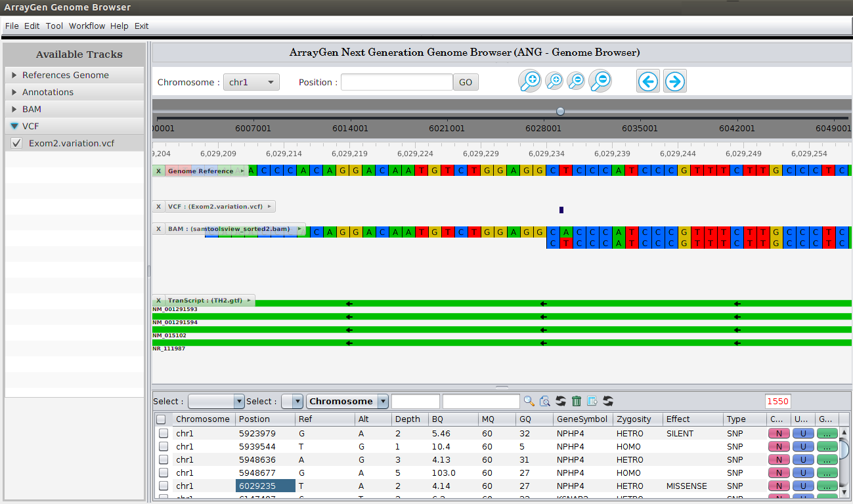Click the export table icon
Screen dimensions: 853x504
pyautogui.click(x=592, y=401)
